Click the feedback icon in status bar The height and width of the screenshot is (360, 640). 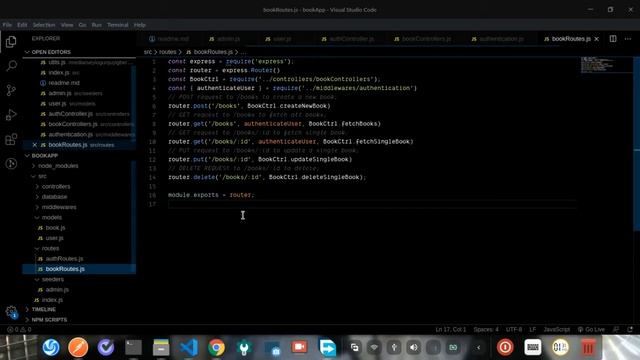point(616,329)
